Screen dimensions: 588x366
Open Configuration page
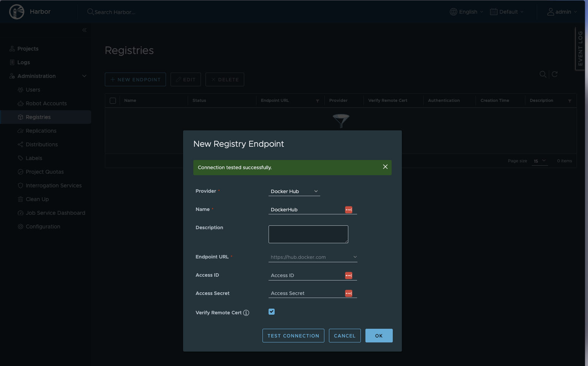pyautogui.click(x=43, y=227)
